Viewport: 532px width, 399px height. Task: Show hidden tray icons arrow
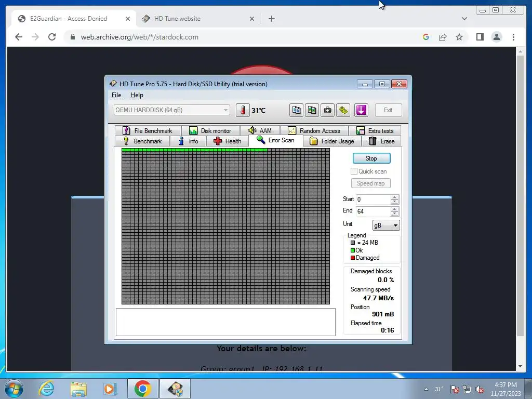[426, 390]
